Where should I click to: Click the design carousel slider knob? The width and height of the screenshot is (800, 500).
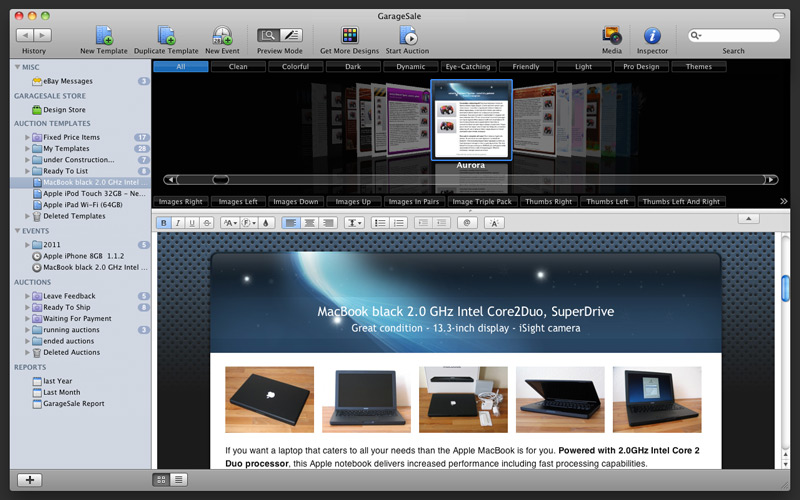[x=220, y=180]
